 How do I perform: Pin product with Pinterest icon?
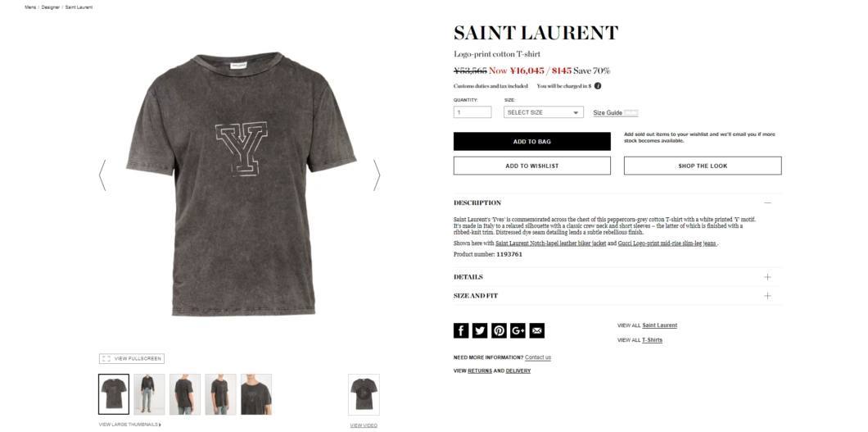click(499, 330)
